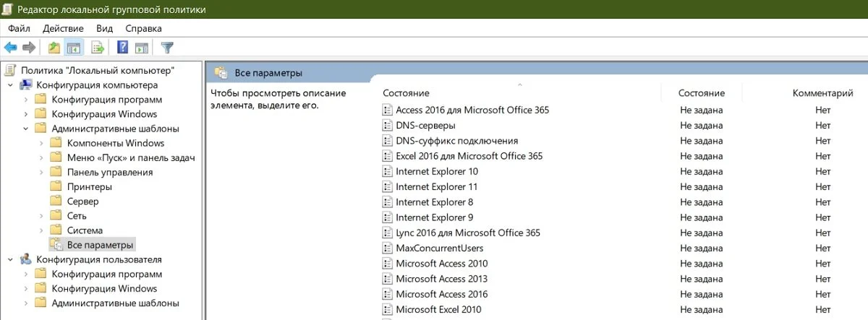Click the icon next to Microsoft Excel 2010
868x320 pixels.
pyautogui.click(x=386, y=310)
